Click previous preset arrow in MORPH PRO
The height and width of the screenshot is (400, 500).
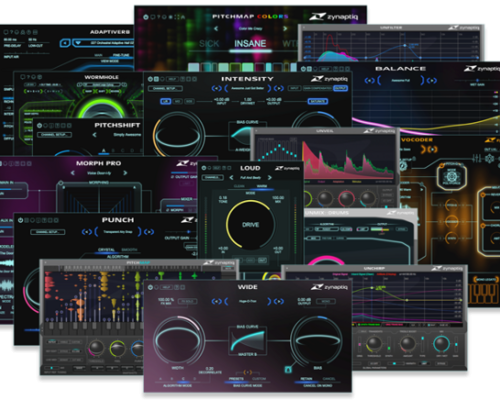click(x=73, y=173)
